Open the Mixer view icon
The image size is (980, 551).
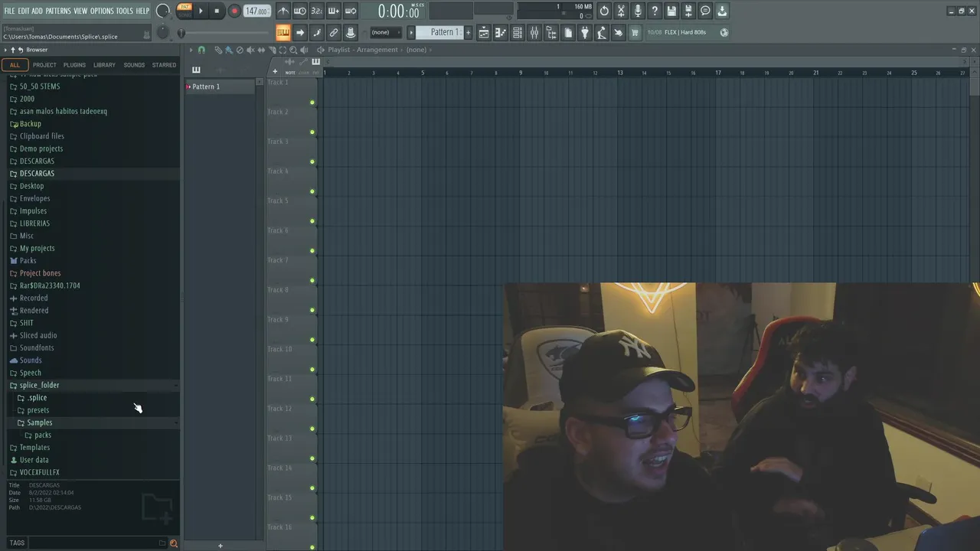point(534,32)
